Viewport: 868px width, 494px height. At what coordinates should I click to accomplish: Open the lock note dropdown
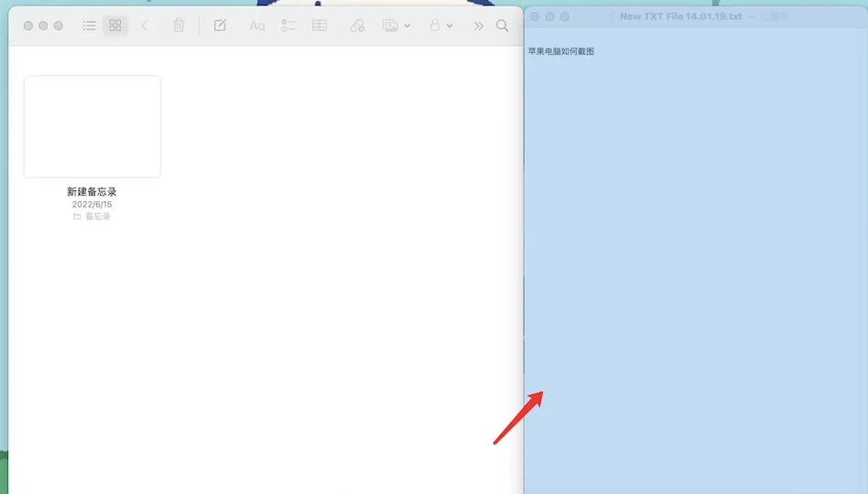441,26
